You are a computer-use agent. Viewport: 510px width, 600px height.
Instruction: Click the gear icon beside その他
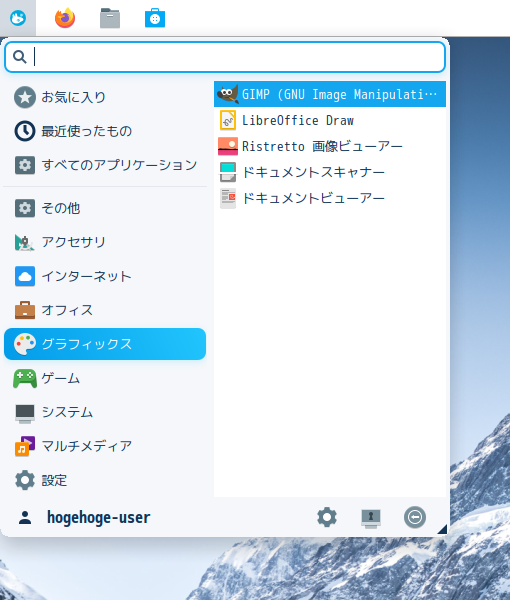25,208
